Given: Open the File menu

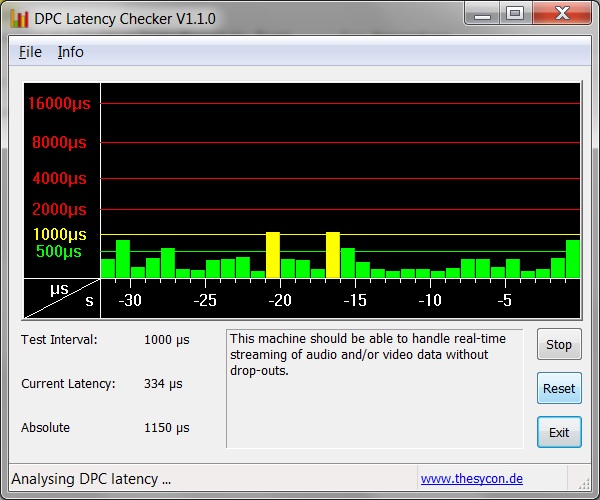Looking at the screenshot, I should click(x=30, y=52).
